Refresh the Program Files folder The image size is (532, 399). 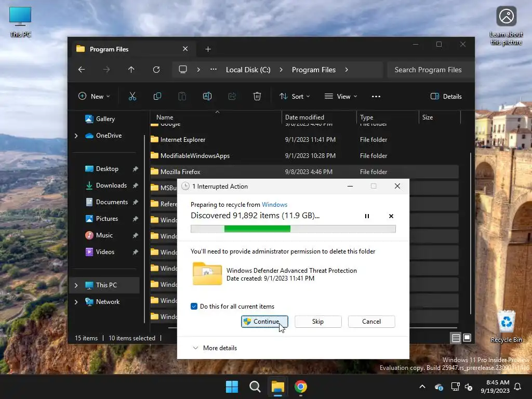(x=156, y=70)
